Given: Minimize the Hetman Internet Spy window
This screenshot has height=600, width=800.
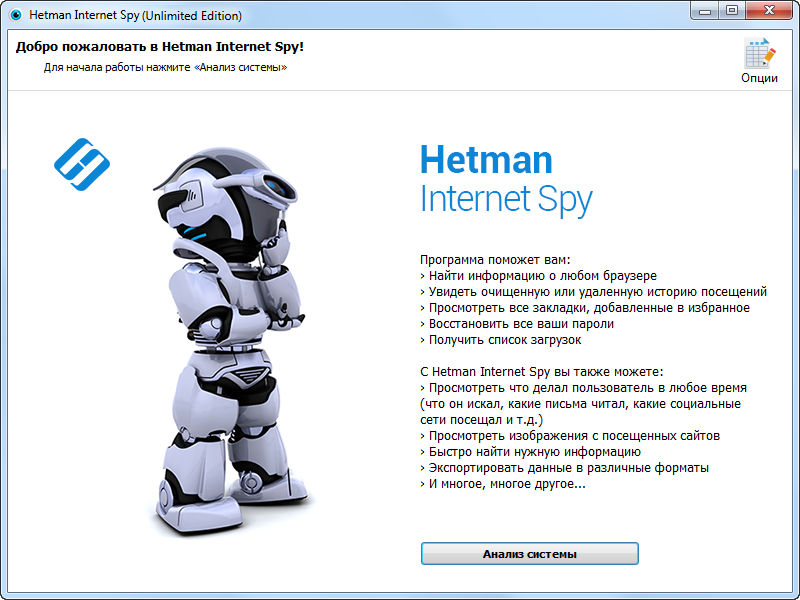Looking at the screenshot, I should click(707, 12).
